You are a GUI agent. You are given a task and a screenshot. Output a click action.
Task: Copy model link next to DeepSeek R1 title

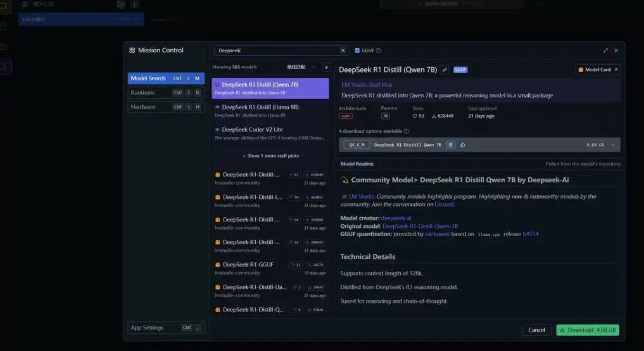pyautogui.click(x=444, y=70)
